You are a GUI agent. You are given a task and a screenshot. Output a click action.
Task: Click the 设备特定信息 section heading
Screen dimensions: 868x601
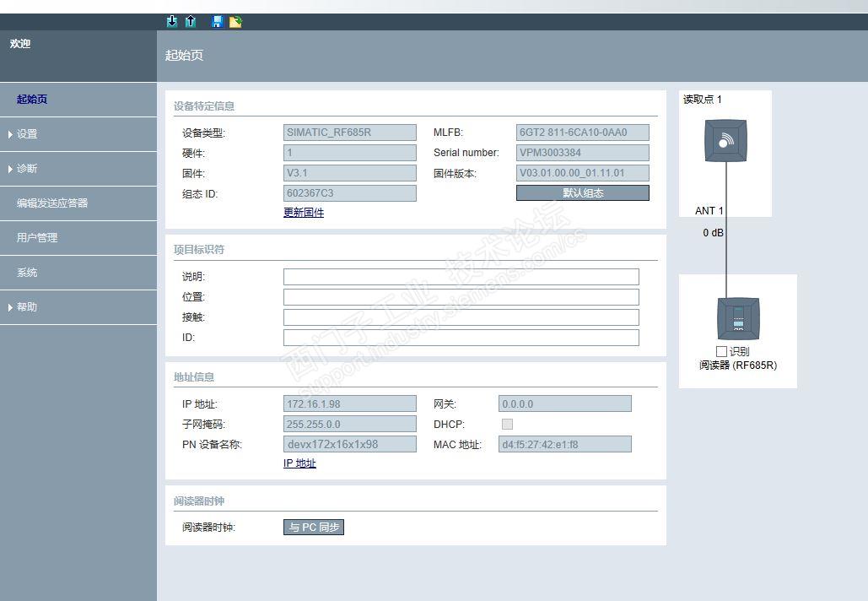coord(204,106)
